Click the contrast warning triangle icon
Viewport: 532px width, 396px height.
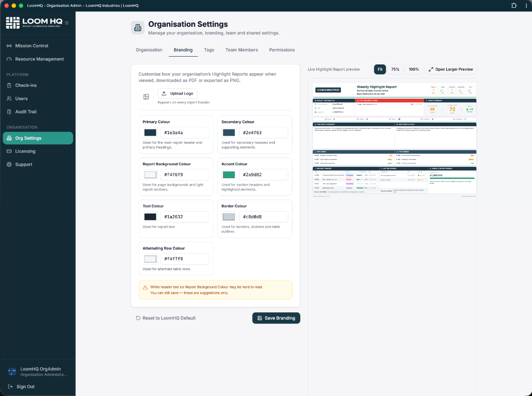point(145,287)
